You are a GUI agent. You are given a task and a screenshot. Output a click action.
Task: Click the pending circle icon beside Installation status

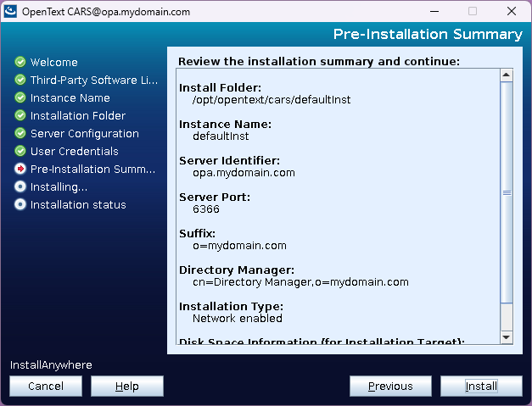pyautogui.click(x=20, y=204)
